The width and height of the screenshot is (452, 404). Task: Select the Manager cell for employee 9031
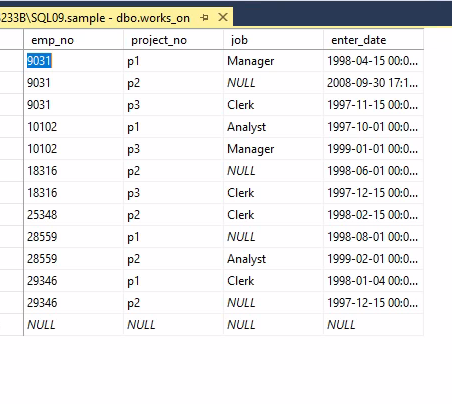273,61
